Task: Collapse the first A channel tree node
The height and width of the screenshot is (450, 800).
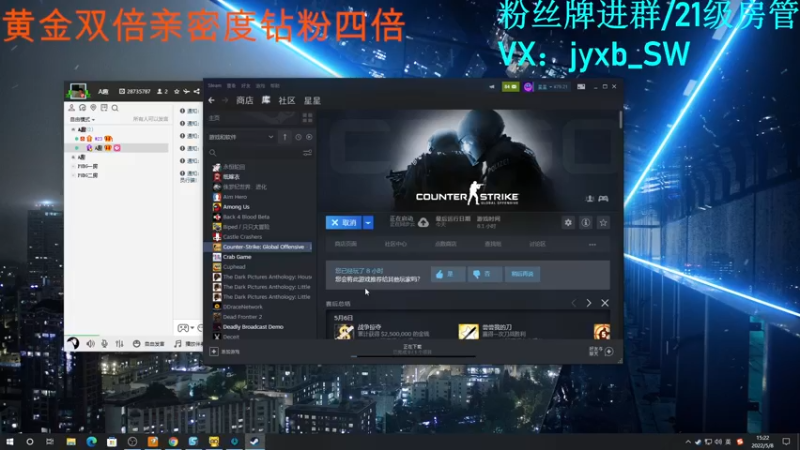Action: click(73, 130)
